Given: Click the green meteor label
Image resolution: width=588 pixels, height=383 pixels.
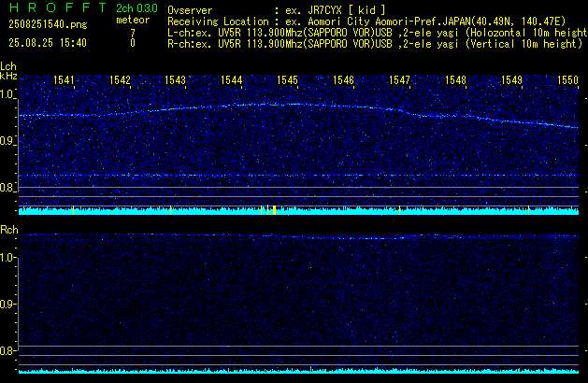Looking at the screenshot, I should pos(133,20).
